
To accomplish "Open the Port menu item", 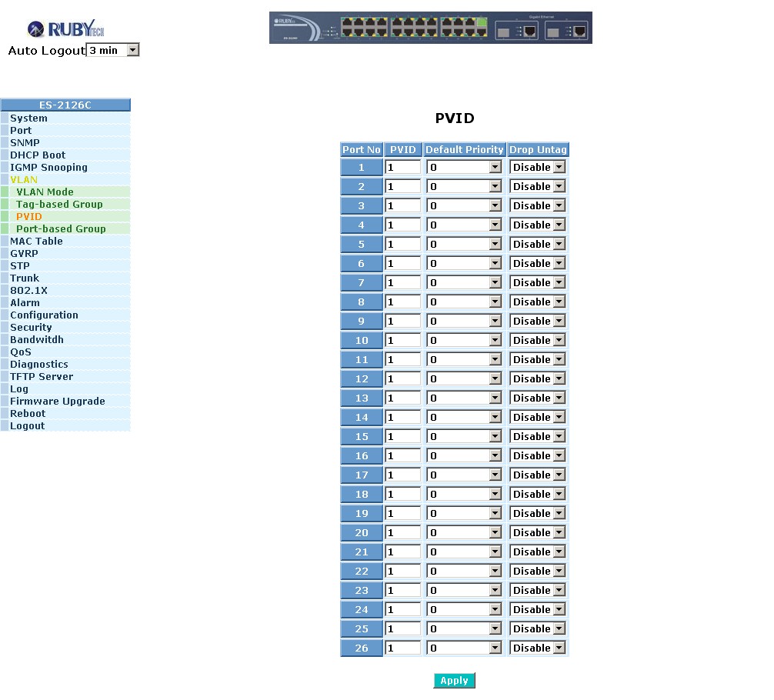I will point(21,130).
